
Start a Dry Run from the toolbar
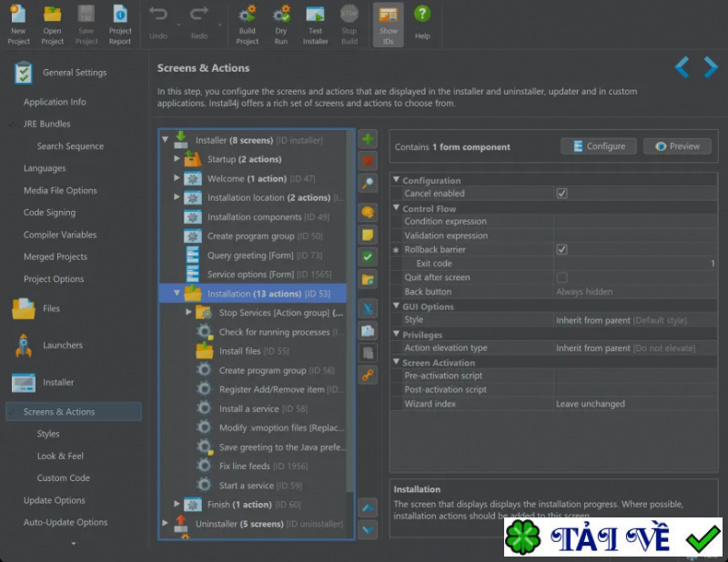coord(281,24)
